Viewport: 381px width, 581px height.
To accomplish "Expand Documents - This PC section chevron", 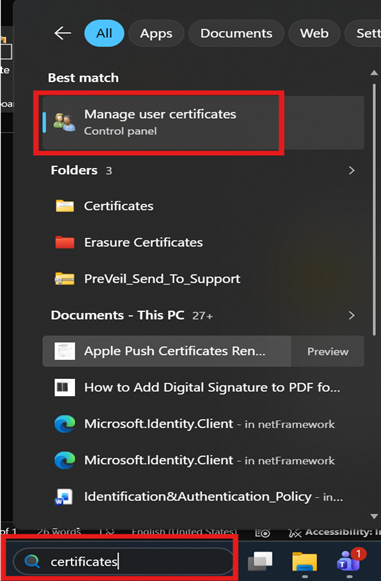I will pyautogui.click(x=351, y=315).
